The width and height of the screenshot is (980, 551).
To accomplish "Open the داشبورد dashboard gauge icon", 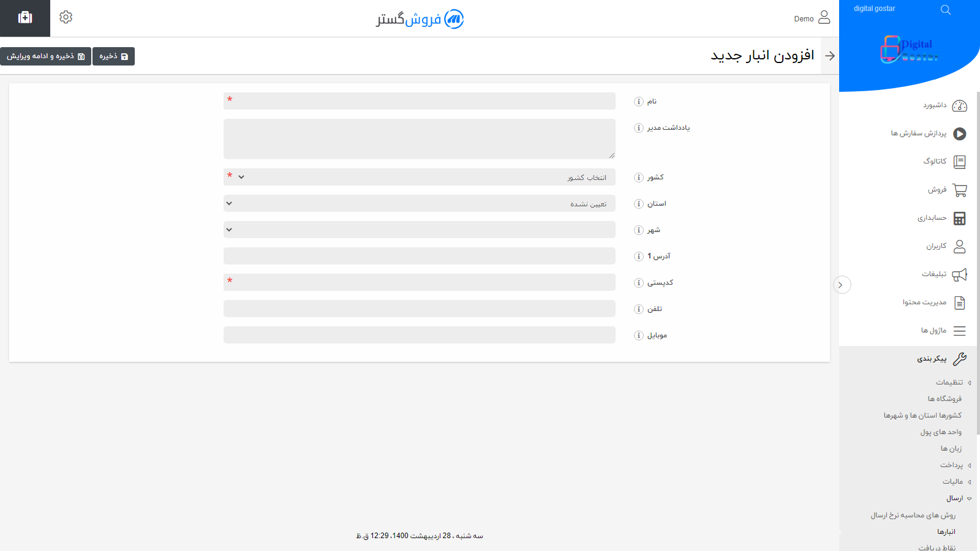I will tap(959, 106).
